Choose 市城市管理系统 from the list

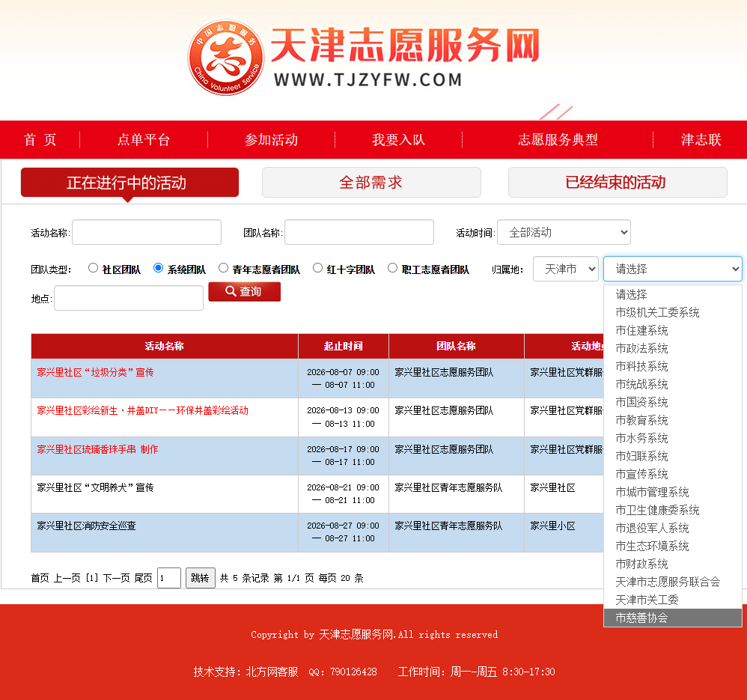673,492
